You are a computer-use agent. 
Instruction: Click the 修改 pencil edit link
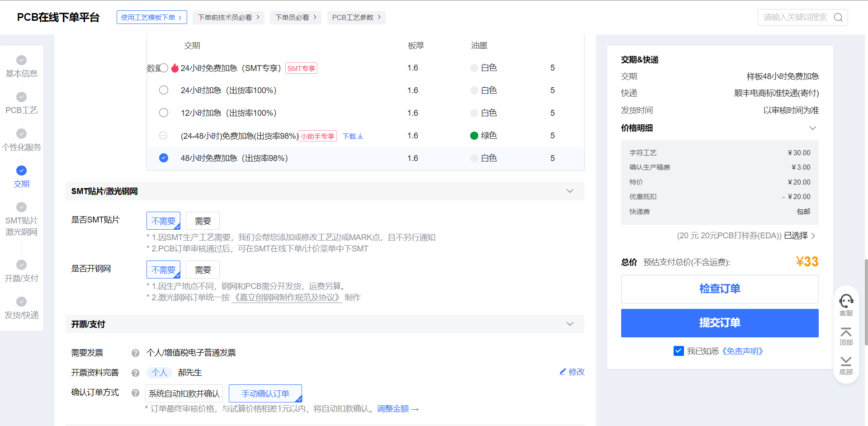572,372
